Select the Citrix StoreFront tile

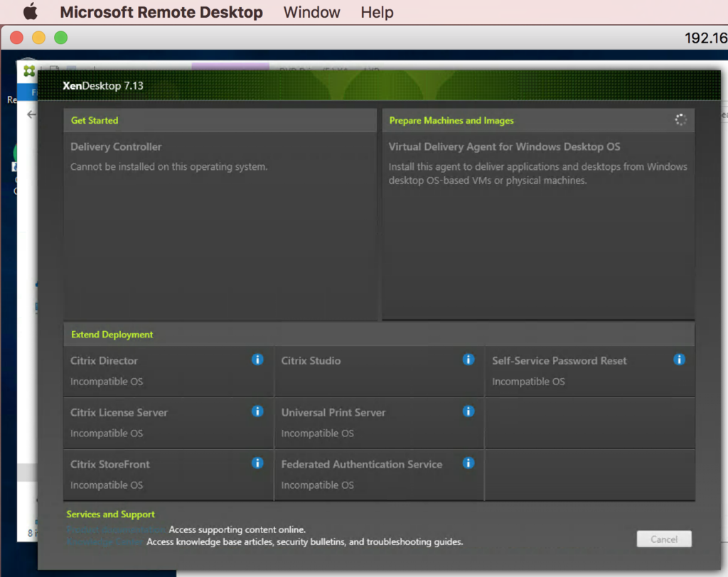click(168, 475)
